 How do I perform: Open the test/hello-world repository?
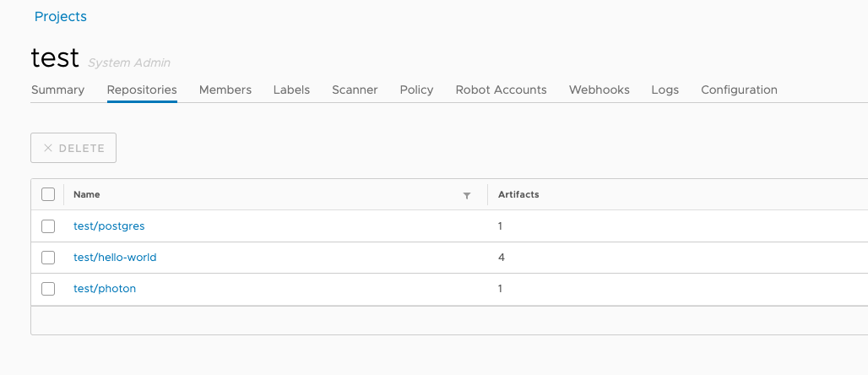(x=115, y=258)
